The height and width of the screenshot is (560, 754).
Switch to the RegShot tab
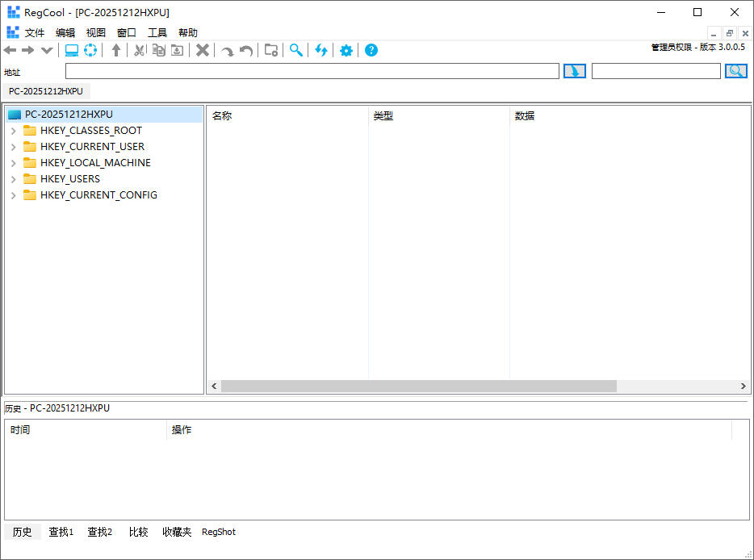click(x=219, y=532)
